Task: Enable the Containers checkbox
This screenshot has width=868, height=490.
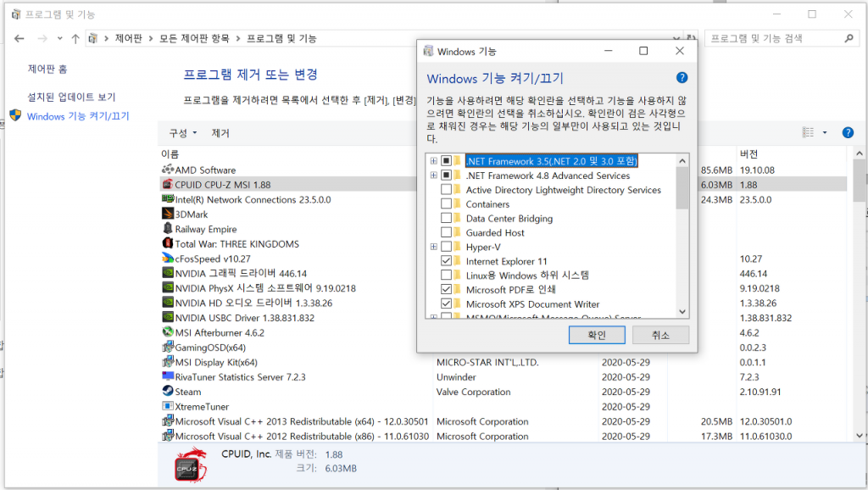Action: coord(446,203)
